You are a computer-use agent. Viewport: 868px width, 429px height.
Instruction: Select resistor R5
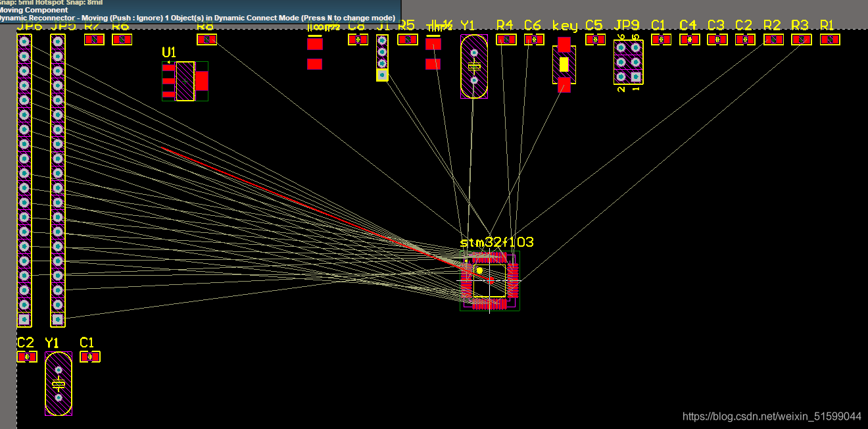[x=408, y=39]
